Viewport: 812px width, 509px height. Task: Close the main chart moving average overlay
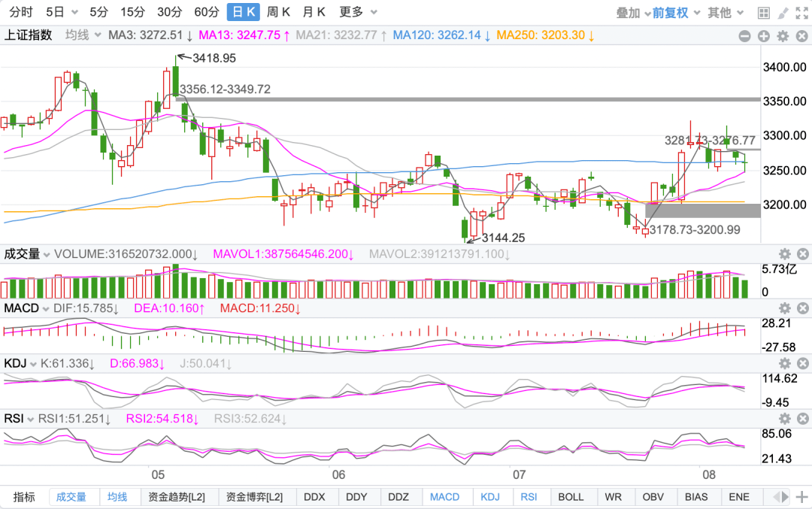[801, 36]
